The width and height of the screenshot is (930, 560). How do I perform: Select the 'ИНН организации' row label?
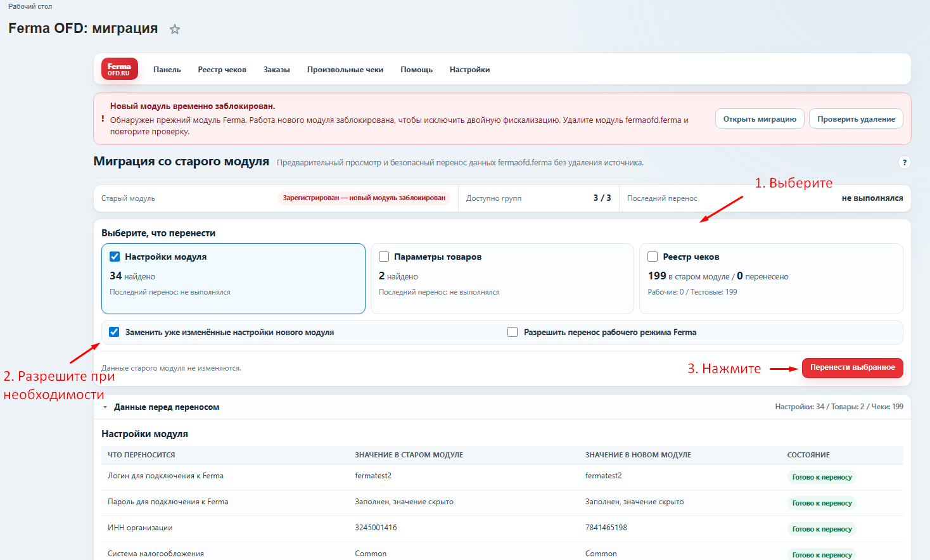click(x=140, y=528)
